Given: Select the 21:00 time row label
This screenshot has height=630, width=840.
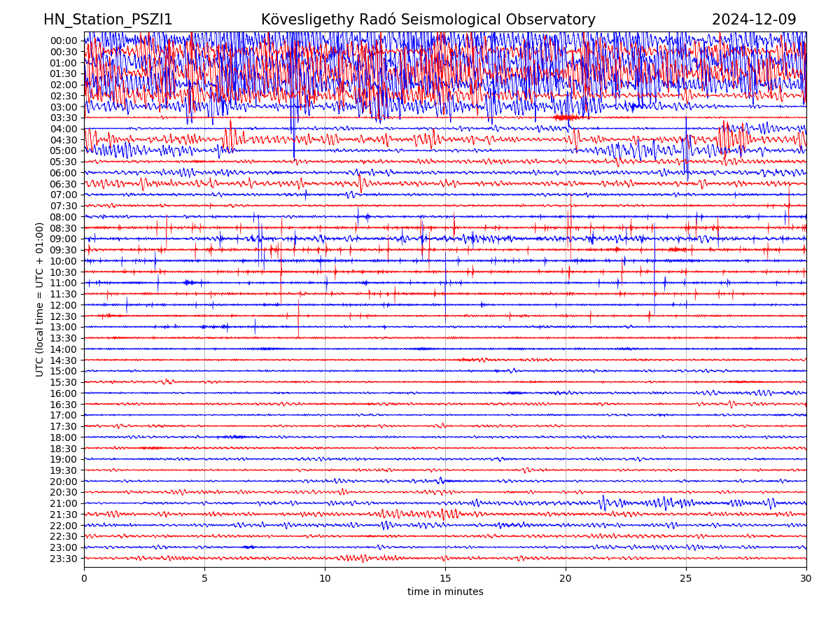Looking at the screenshot, I should (64, 503).
